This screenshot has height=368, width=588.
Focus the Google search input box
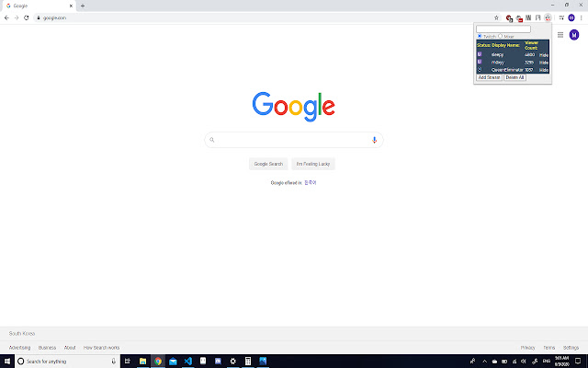point(294,140)
